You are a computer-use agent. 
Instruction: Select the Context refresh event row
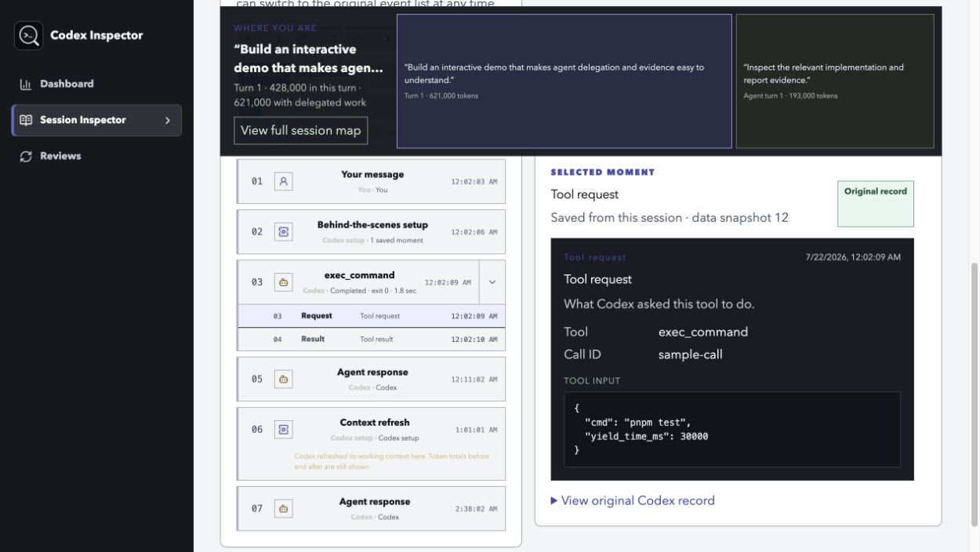(x=372, y=444)
